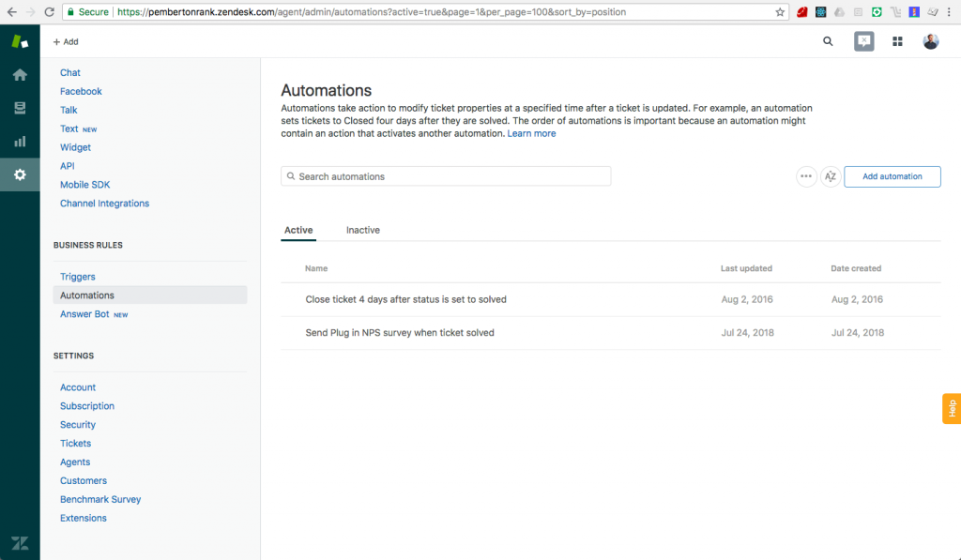Viewport: 961px width, 560px height.
Task: Open the ••• options menu near Add automation
Action: (x=806, y=176)
